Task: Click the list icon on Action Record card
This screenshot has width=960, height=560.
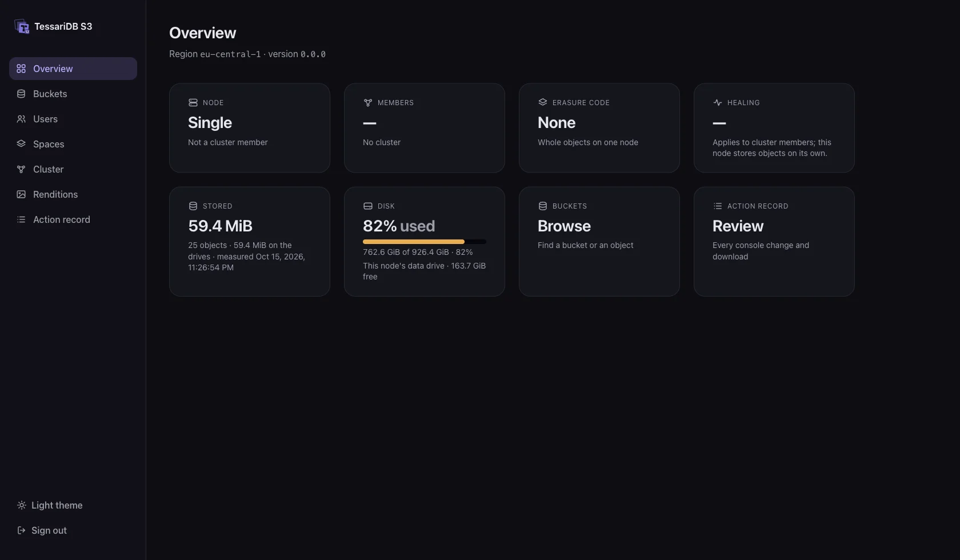Action: coord(718,206)
